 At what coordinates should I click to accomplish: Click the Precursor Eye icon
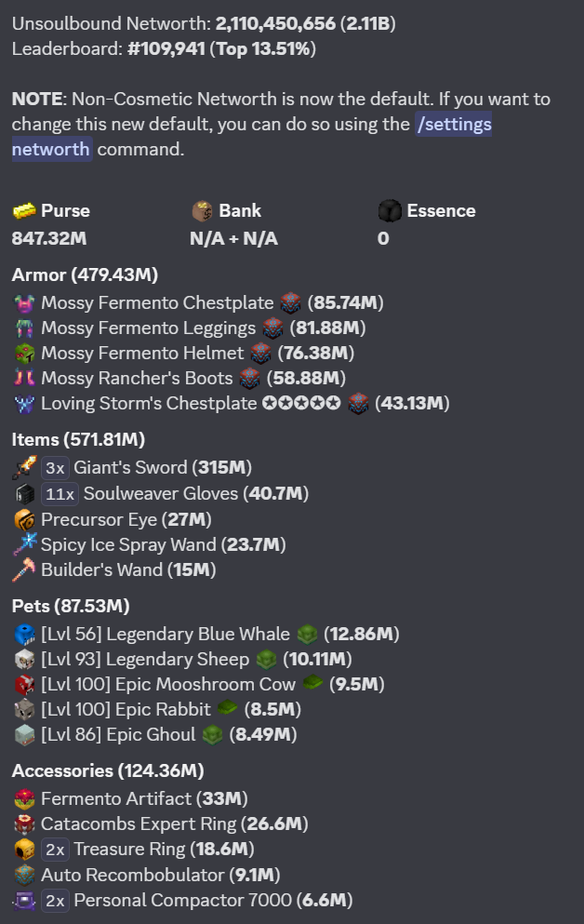pos(24,520)
